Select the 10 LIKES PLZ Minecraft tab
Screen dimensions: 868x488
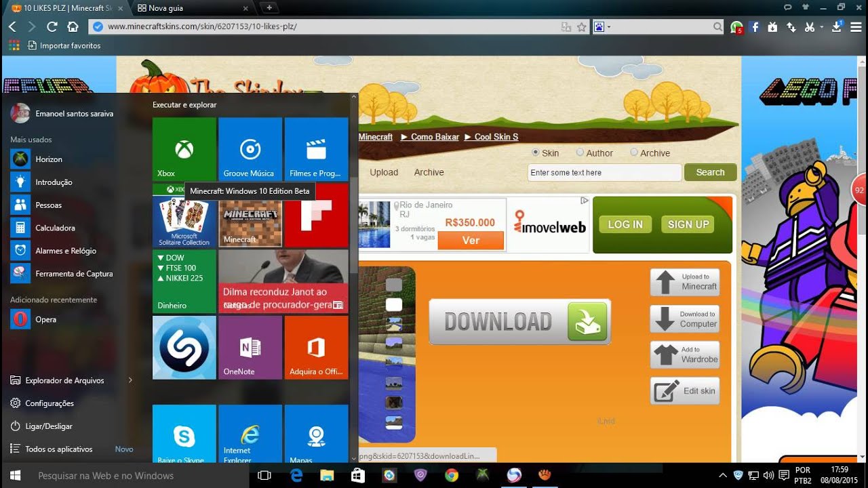[x=65, y=8]
